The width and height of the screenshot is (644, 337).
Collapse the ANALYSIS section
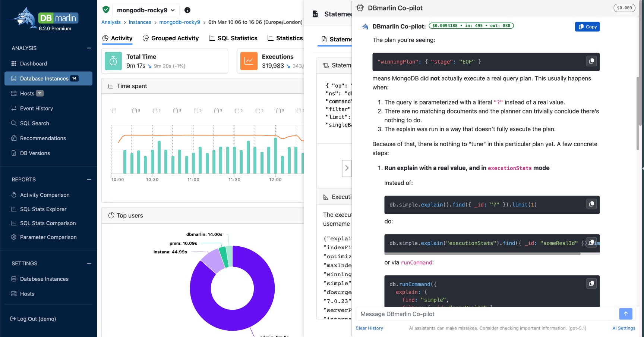pos(89,48)
